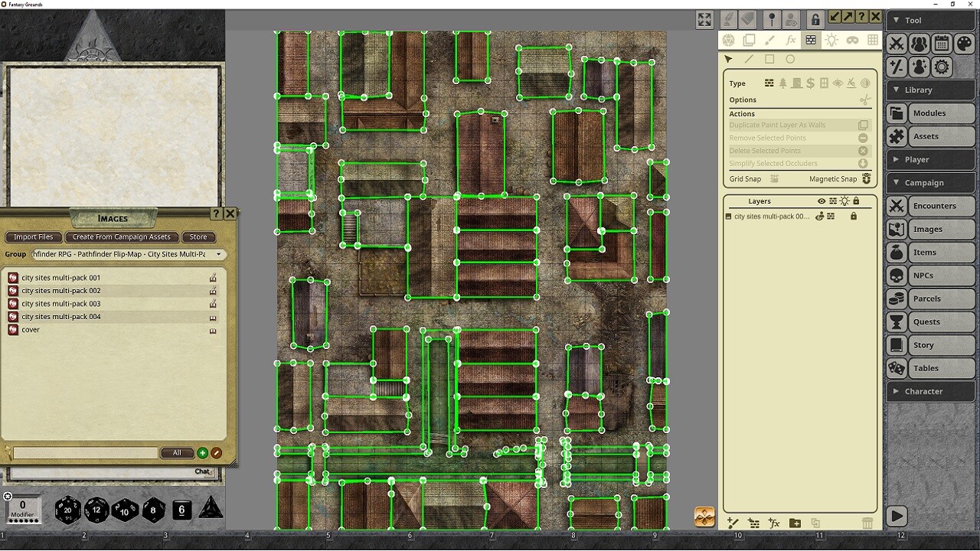Select the window occluder type
The image size is (980, 551).
point(823,83)
